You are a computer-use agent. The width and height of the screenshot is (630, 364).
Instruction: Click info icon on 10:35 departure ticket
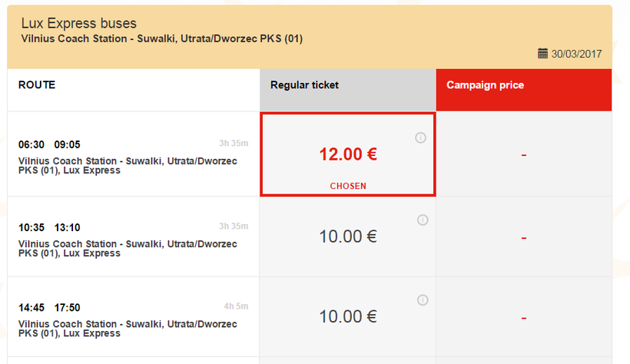coord(422,220)
